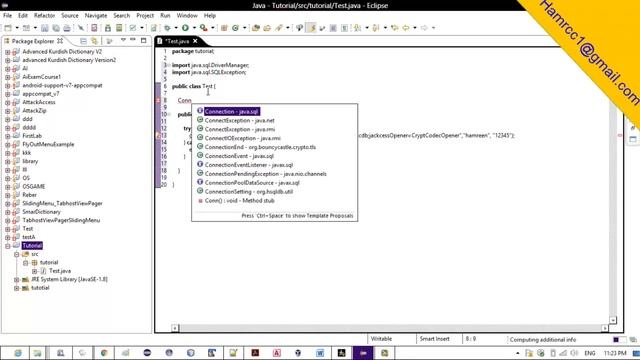This screenshot has width=640, height=360.
Task: Click the editor scroll-left arrow
Action: [175, 328]
